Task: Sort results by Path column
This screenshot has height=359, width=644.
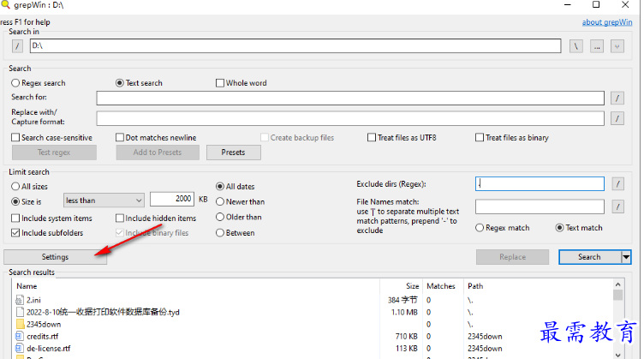Action: click(x=538, y=286)
